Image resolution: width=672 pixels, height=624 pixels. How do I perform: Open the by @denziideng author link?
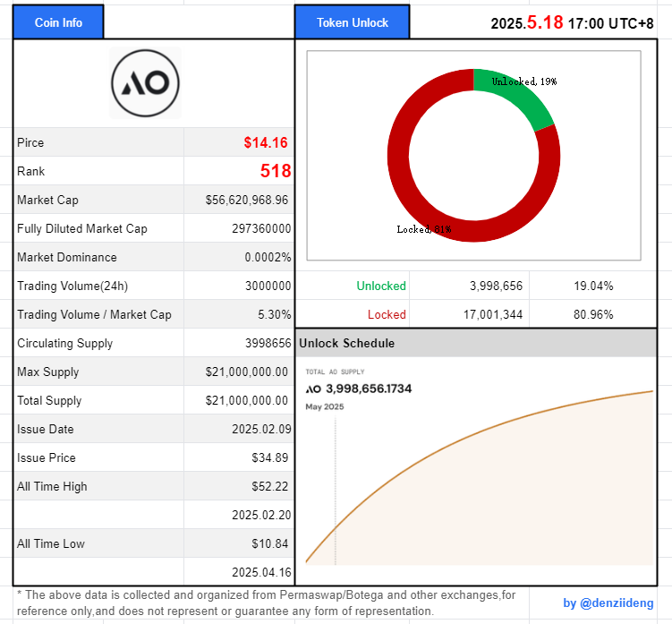pyautogui.click(x=608, y=603)
